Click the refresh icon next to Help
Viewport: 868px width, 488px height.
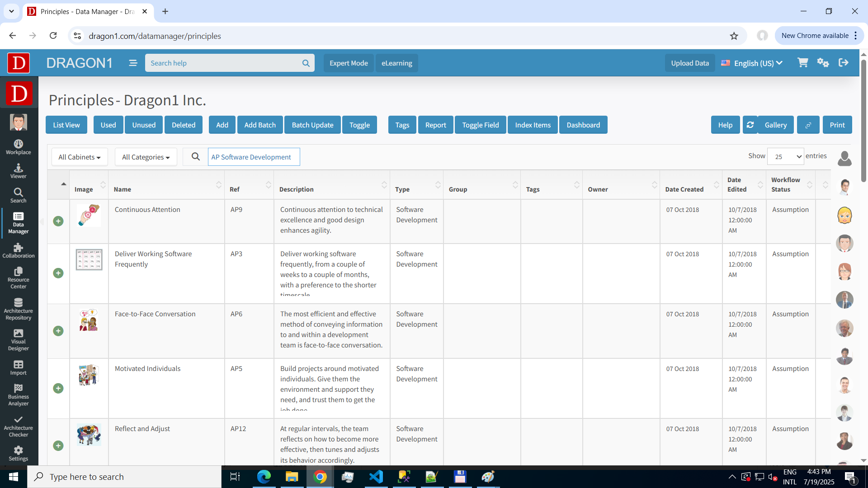click(750, 125)
